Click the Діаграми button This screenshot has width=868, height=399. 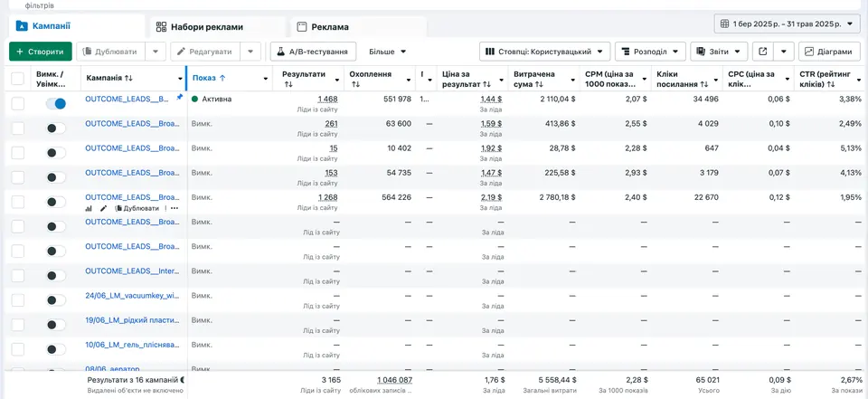(x=829, y=52)
